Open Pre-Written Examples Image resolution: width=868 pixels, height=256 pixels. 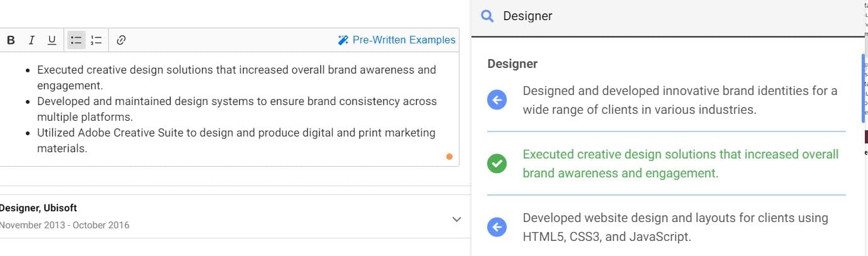[x=397, y=40]
